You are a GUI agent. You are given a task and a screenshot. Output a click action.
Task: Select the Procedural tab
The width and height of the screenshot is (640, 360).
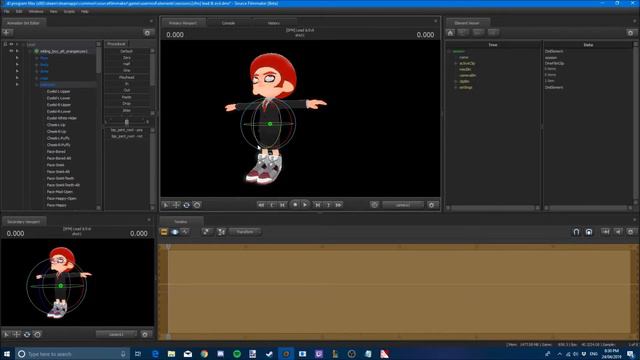click(116, 44)
